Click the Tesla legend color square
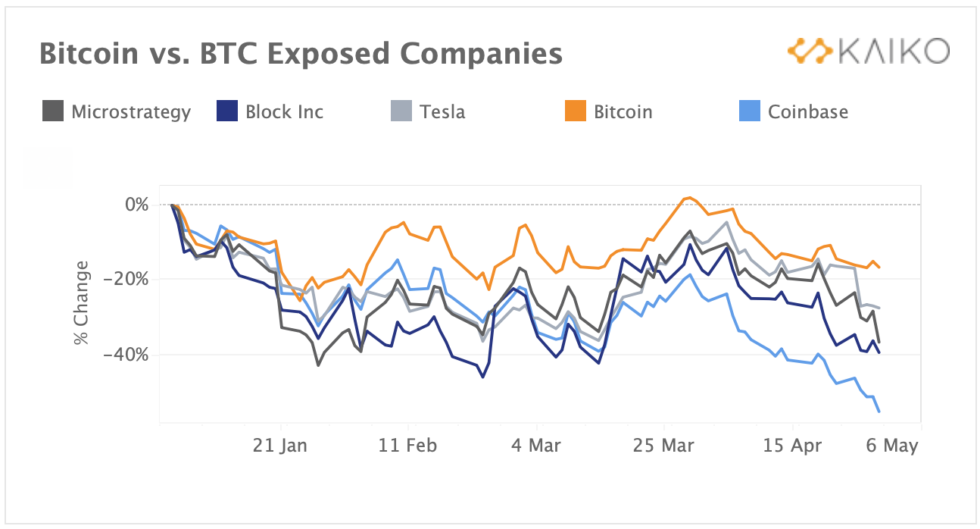The height and width of the screenshot is (529, 980). [401, 112]
